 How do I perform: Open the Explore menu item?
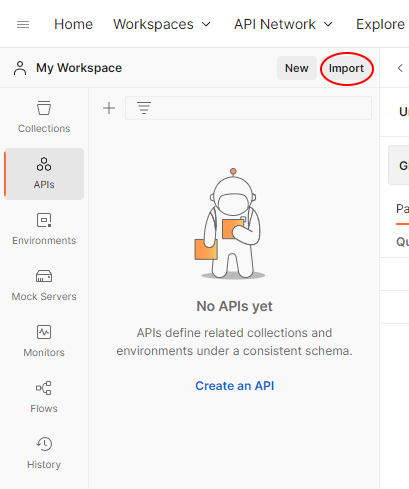pyautogui.click(x=380, y=24)
